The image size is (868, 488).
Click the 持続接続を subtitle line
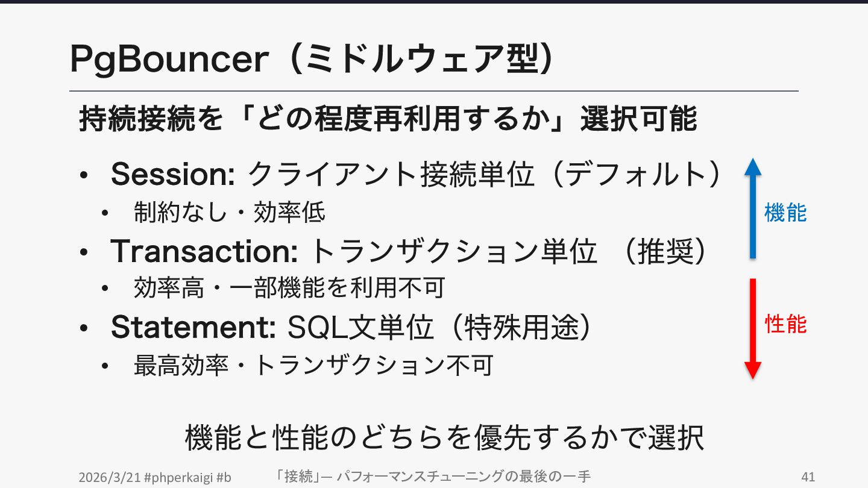pyautogui.click(x=388, y=119)
